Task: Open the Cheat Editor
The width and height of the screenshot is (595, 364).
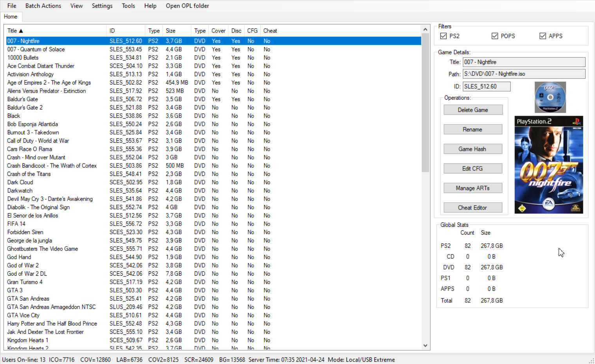Action: (473, 208)
